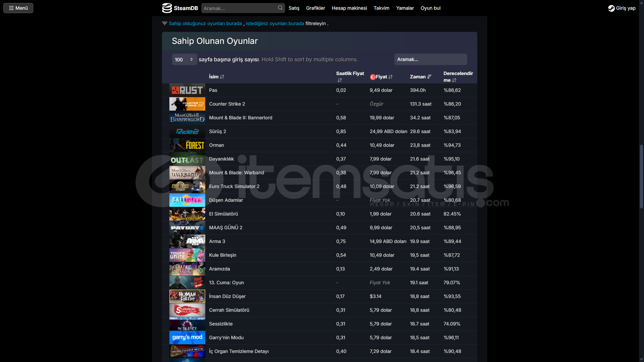Sort by Saatlik Fiyat column arrows
The width and height of the screenshot is (644, 362).
coord(340,80)
